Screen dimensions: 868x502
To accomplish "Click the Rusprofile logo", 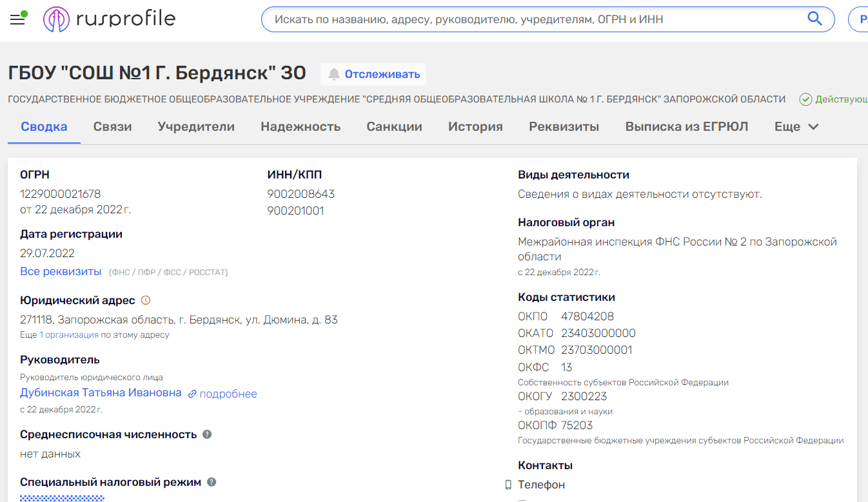I will coord(109,19).
